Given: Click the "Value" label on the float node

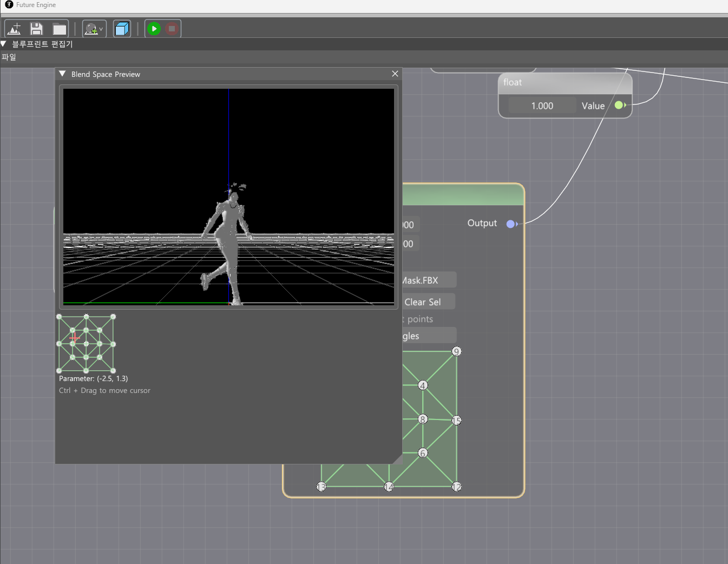Looking at the screenshot, I should [x=593, y=106].
